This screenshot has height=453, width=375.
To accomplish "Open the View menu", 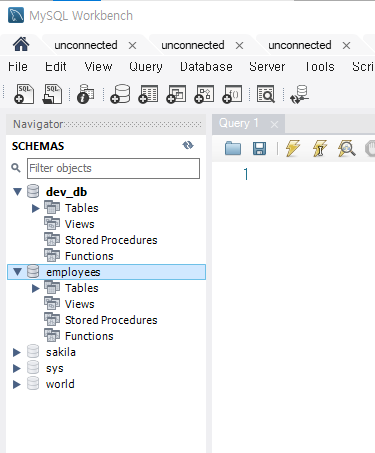I will 98,66.
